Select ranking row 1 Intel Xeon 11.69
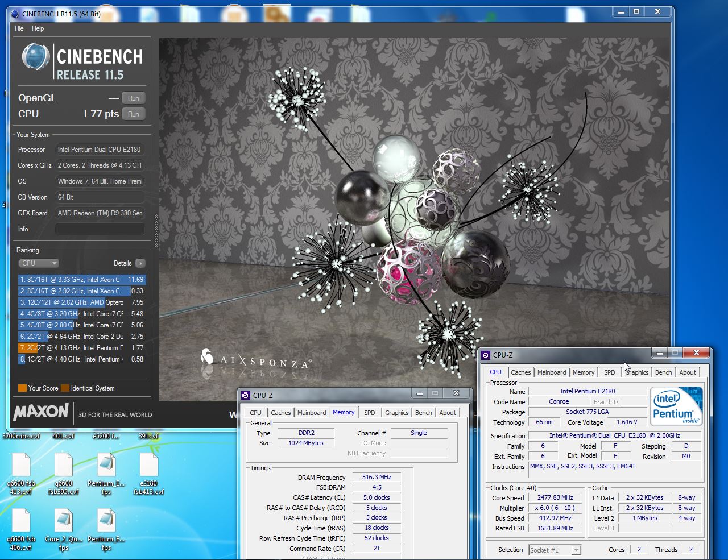 tap(82, 280)
